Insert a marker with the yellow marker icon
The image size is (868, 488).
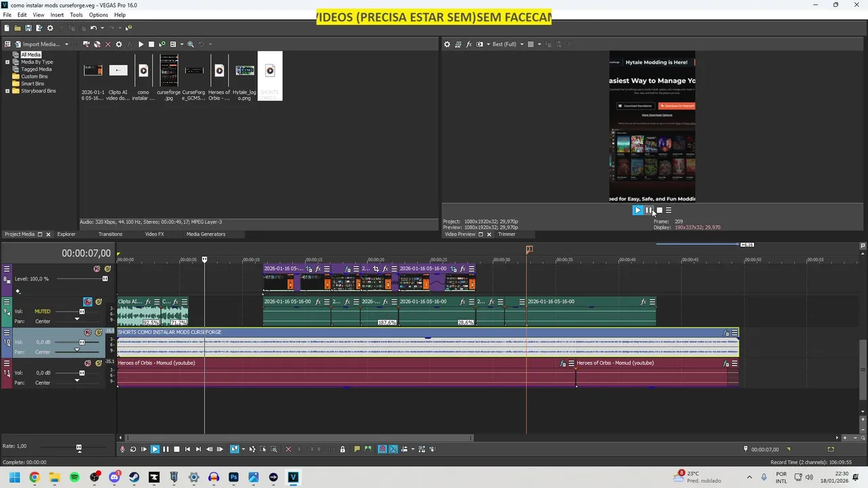357,449
